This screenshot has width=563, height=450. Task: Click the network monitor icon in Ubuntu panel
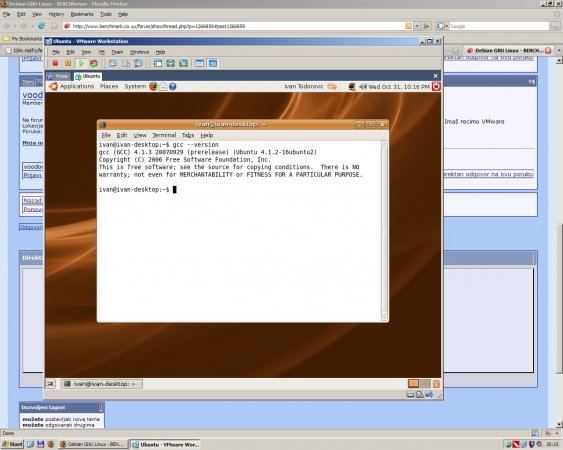tap(352, 87)
